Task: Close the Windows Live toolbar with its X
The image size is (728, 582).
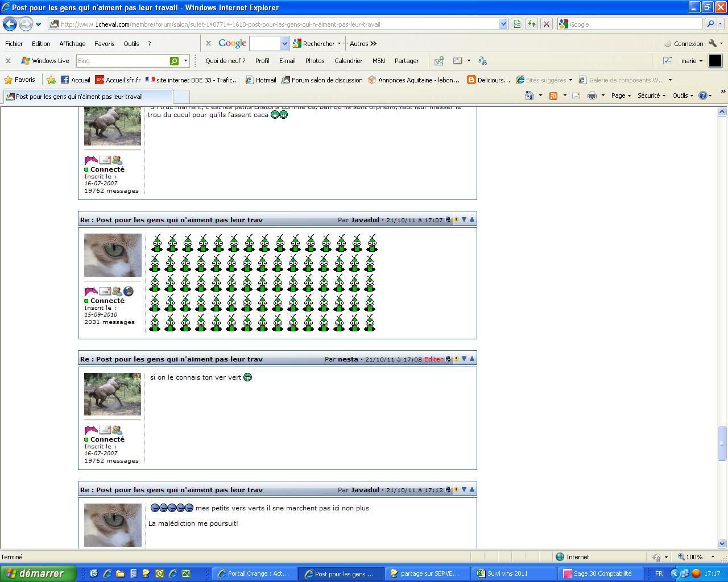Action: tap(8, 61)
